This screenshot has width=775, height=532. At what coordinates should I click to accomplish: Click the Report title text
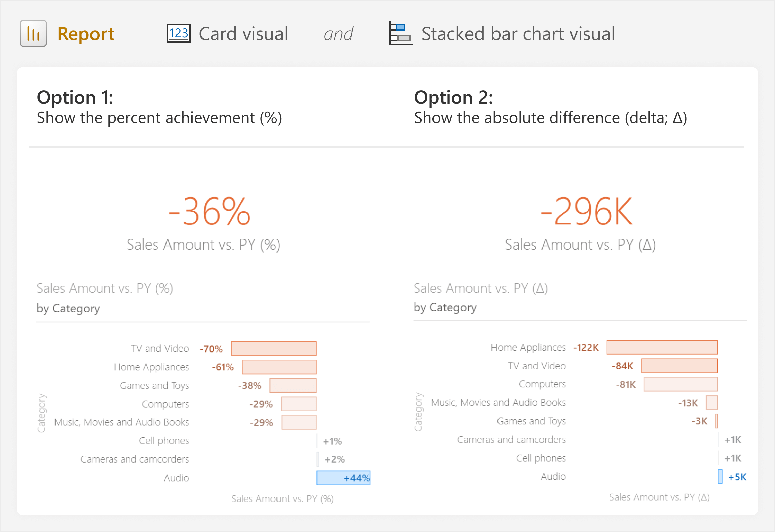[86, 34]
